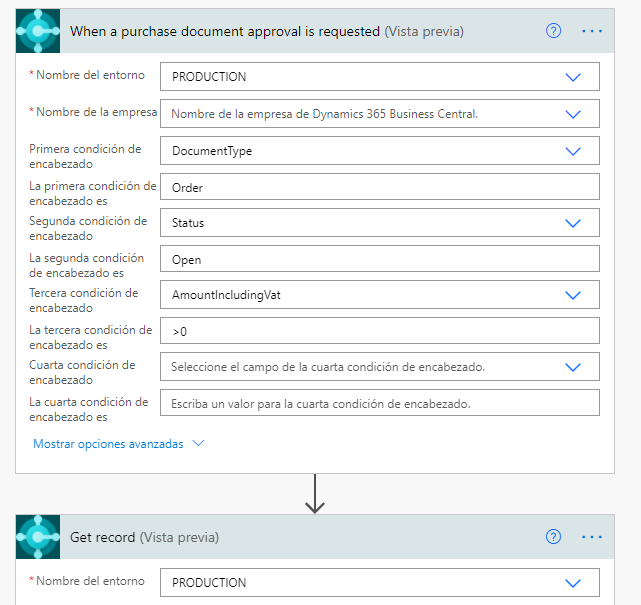Expand the trigger's environment name dropdown
Viewport: 641px width, 605px height.
click(x=573, y=77)
